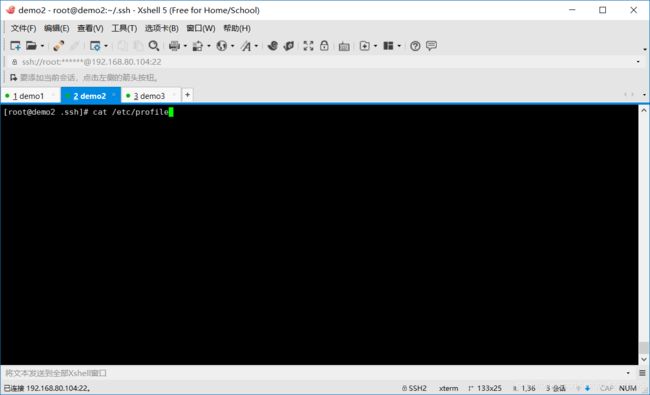Expand the file transfer icon dropdown arrow

tap(376, 46)
